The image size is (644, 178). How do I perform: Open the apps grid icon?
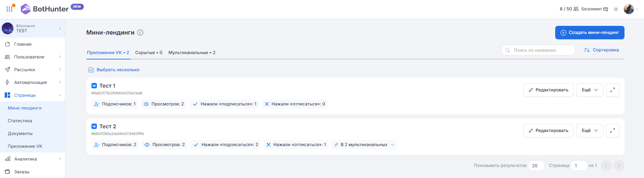pos(9,9)
